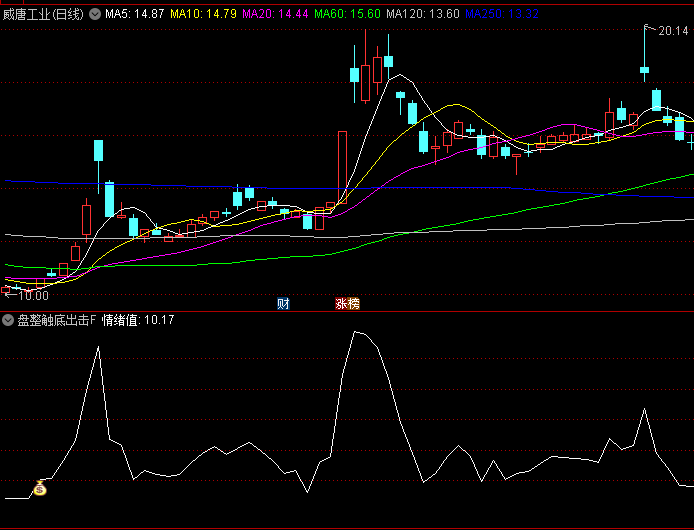This screenshot has width=694, height=530.
Task: Click the MA250: 13.32 value
Action: pos(502,14)
